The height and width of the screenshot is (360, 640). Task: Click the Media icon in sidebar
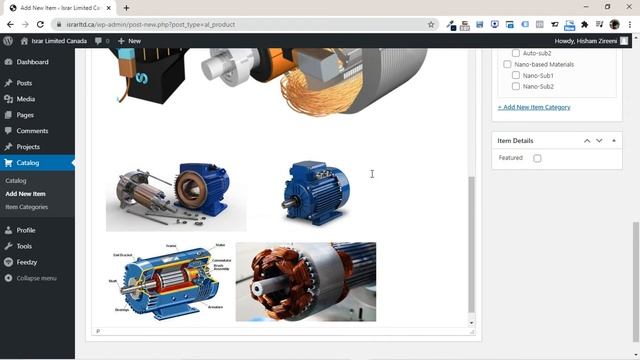pyautogui.click(x=9, y=99)
